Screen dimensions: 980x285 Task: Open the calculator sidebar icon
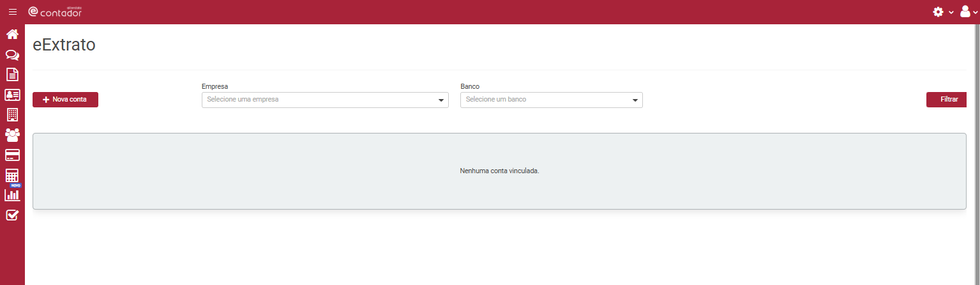click(x=12, y=176)
